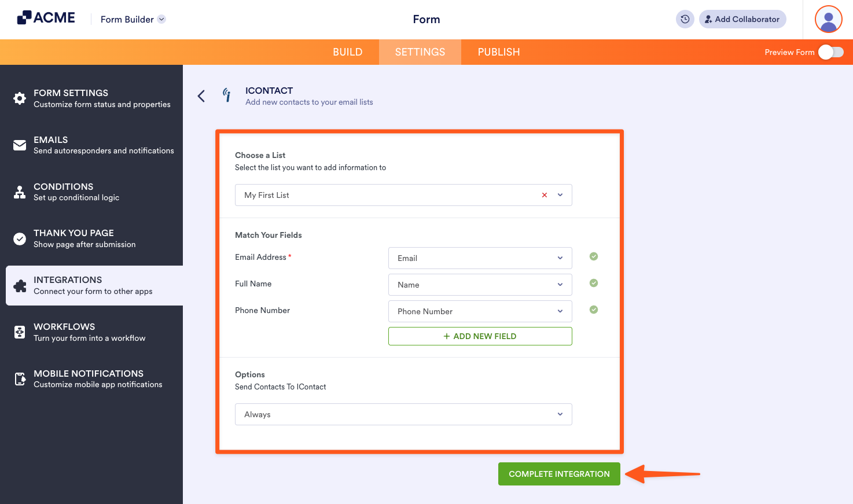Image resolution: width=853 pixels, height=504 pixels.
Task: Enable the Preview Form toggle
Action: (x=831, y=51)
